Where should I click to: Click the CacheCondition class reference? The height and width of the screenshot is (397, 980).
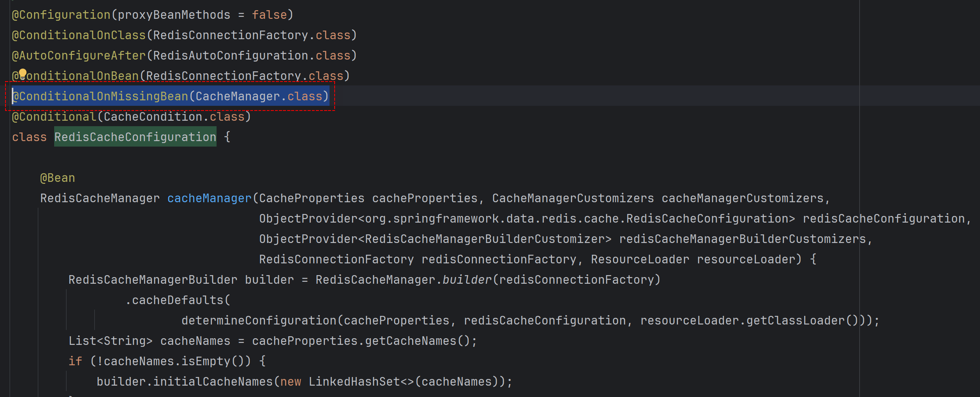153,117
